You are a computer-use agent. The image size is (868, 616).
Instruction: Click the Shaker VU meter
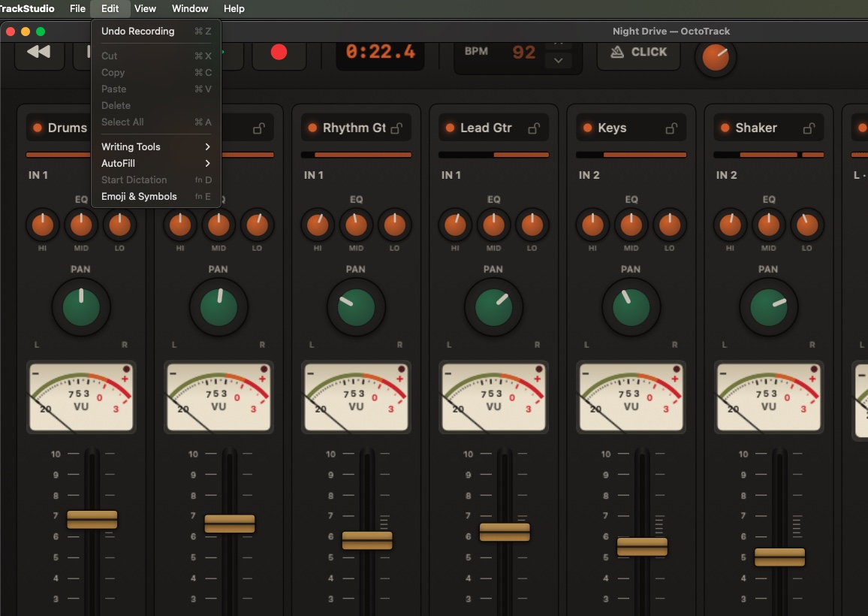[768, 397]
